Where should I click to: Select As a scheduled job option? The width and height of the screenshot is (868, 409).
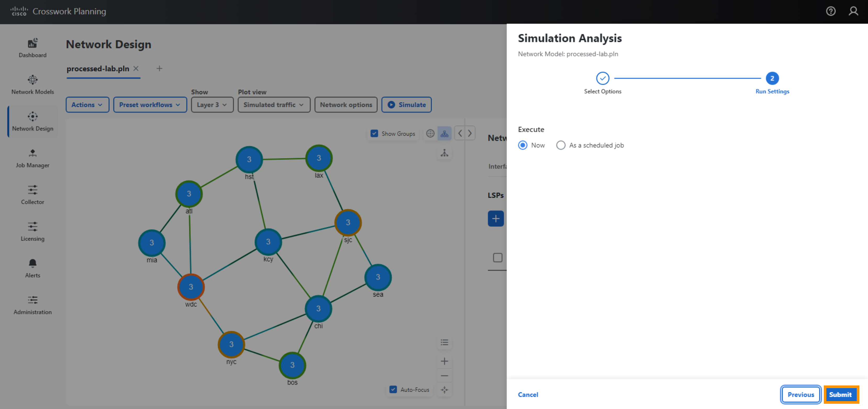[561, 145]
